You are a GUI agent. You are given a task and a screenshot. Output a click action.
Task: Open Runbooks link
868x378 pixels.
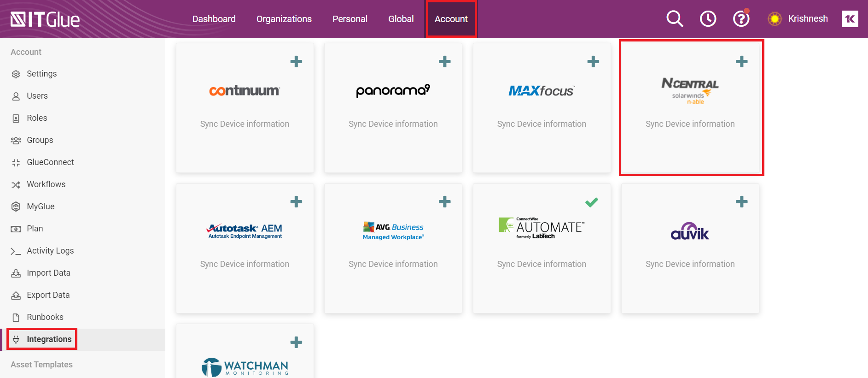45,317
